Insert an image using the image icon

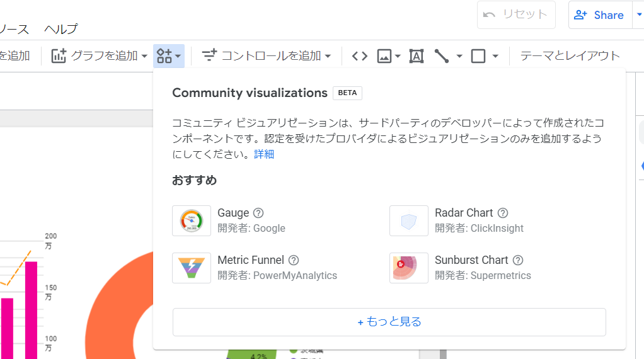point(384,56)
